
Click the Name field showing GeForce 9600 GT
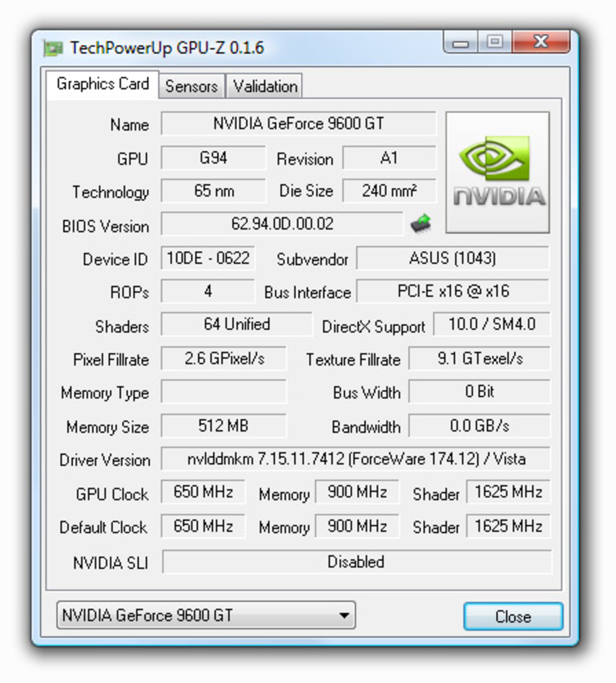[x=299, y=124]
